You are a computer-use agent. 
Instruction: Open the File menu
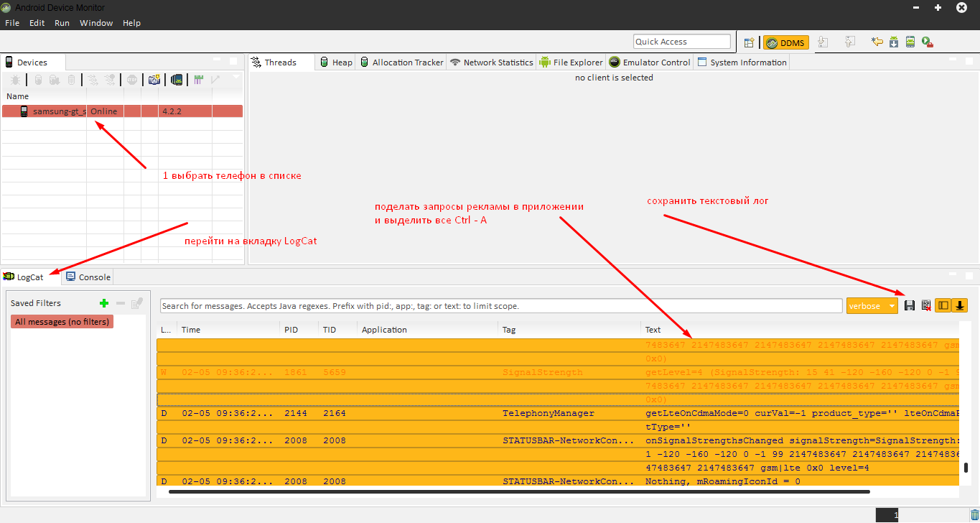[x=12, y=23]
